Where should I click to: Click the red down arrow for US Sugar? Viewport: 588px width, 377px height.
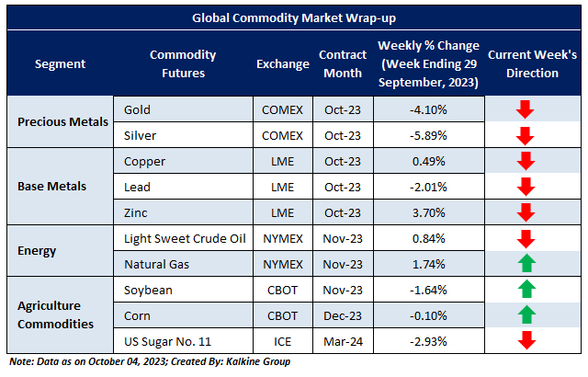click(x=525, y=341)
